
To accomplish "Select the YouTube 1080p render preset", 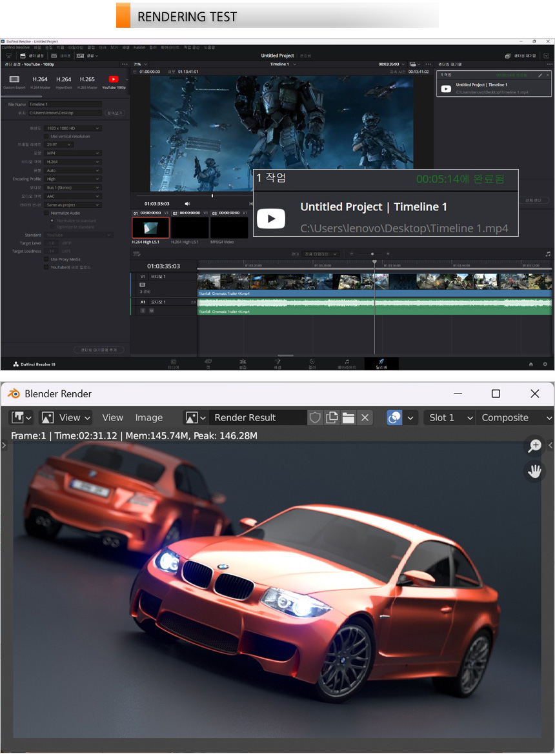I will coord(114,80).
